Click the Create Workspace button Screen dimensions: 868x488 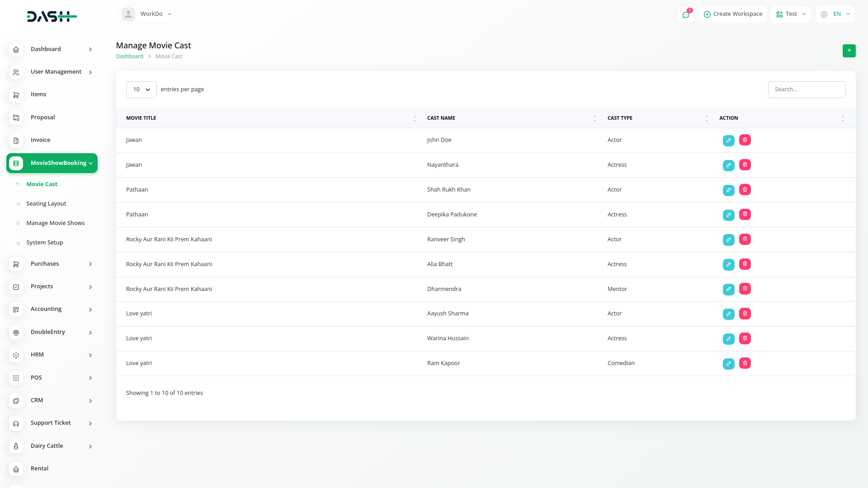(x=732, y=14)
